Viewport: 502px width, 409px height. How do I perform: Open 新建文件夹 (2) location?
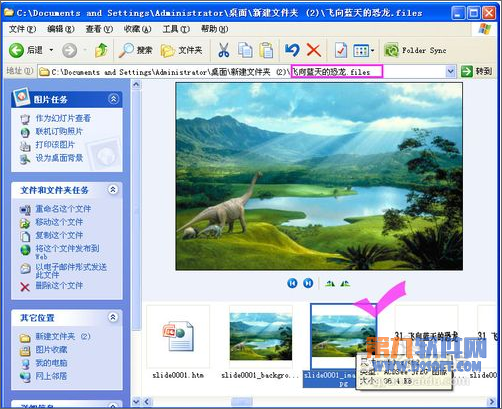(x=63, y=337)
